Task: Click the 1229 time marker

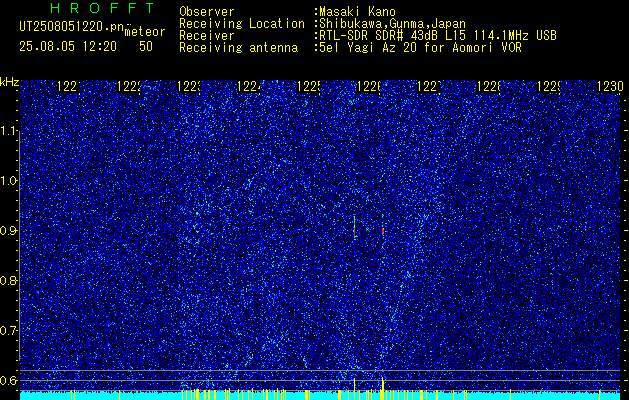Action: (549, 86)
